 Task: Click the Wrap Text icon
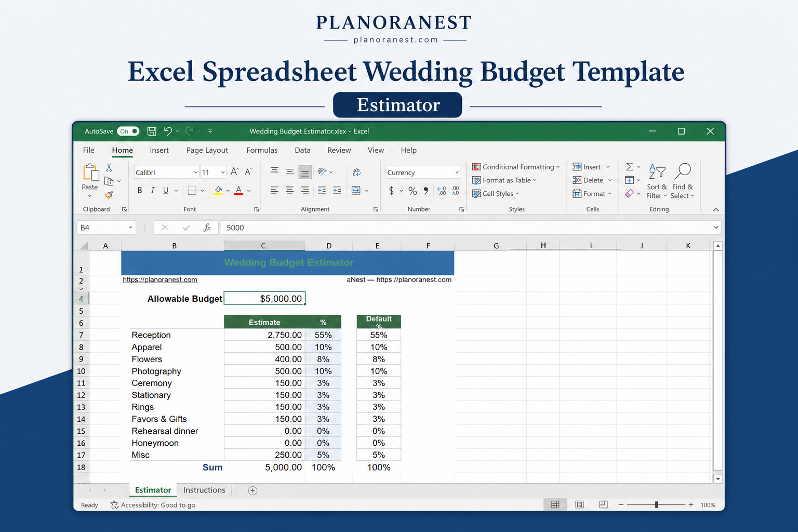click(356, 172)
